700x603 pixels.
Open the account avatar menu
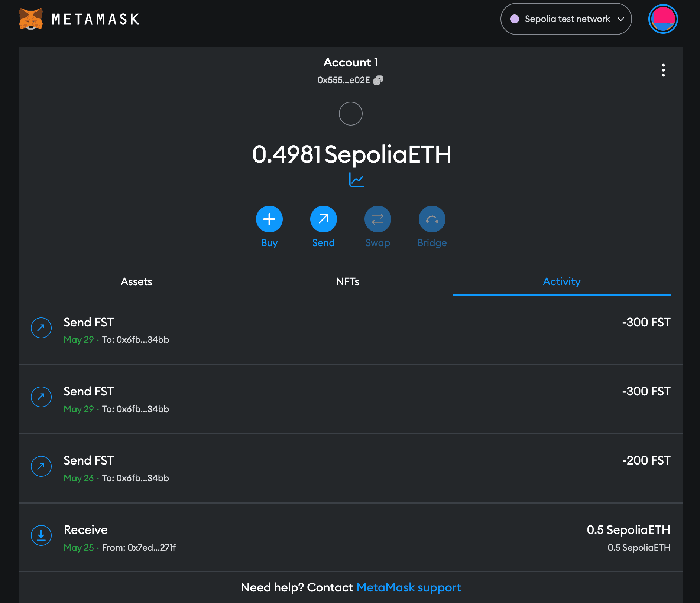pyautogui.click(x=663, y=19)
